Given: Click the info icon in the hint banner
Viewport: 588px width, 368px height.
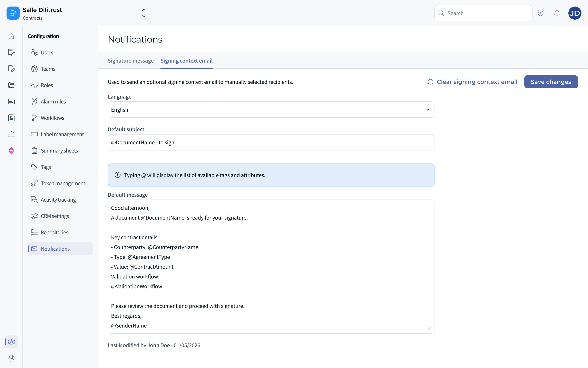Looking at the screenshot, I should (x=118, y=175).
